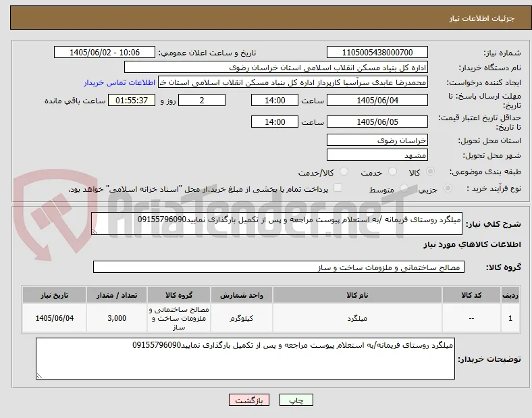Click the کیلوگرم unit cell

click(241, 318)
